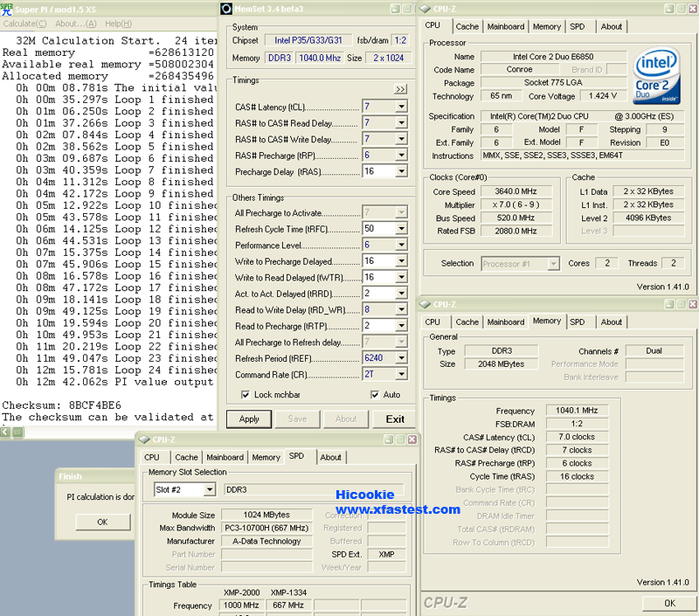The width and height of the screenshot is (699, 616).
Task: Open the Write to Read Delayed (tWTR) dropdown
Action: click(x=402, y=277)
